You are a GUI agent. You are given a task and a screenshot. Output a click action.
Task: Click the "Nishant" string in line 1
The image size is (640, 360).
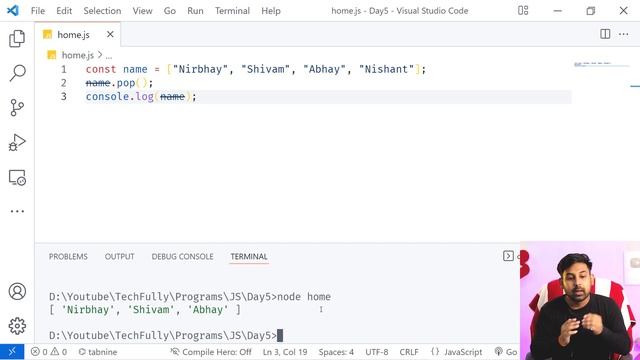coord(387,69)
